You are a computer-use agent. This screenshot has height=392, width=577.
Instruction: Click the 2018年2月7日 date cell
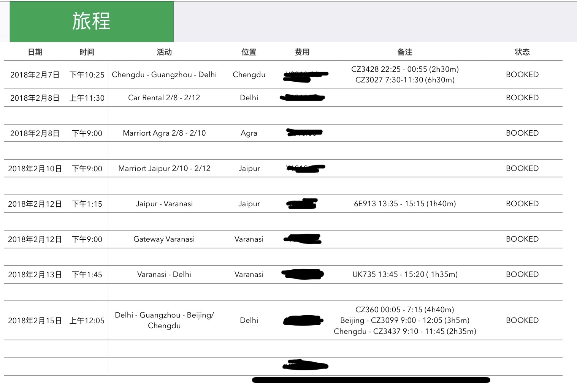pos(35,75)
